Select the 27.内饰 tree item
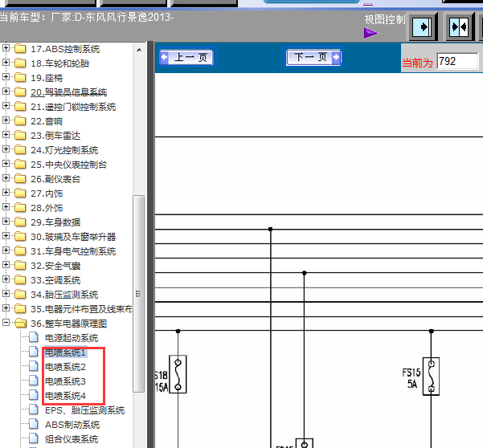This screenshot has height=448, width=483. click(x=47, y=193)
